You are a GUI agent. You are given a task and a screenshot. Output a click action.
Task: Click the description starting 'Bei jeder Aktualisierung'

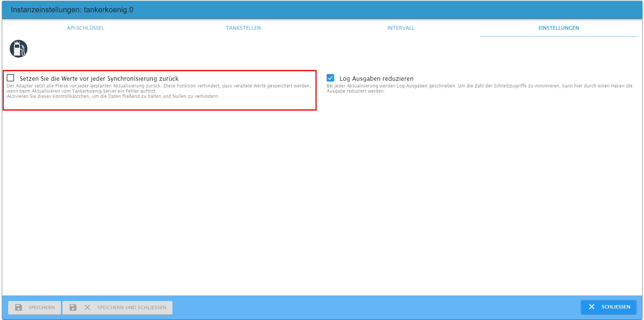tap(479, 89)
